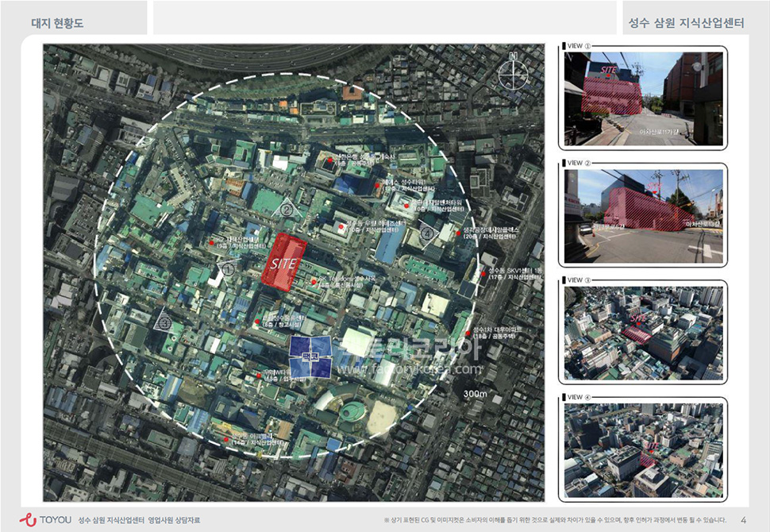Click the red dot beside the 13층 W타워 label

pos(260,376)
